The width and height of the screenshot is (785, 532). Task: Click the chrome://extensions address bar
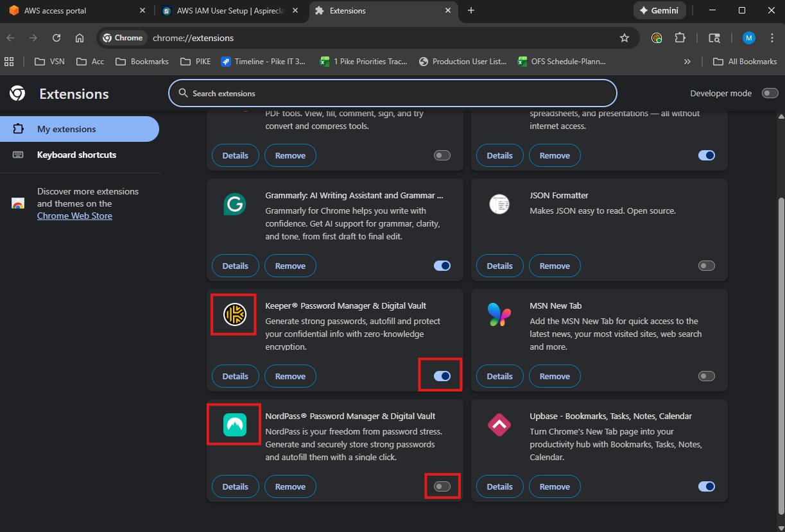(368, 38)
